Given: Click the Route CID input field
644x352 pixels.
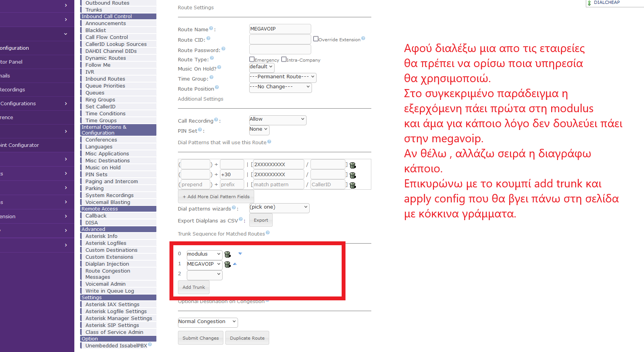Looking at the screenshot, I should [280, 39].
